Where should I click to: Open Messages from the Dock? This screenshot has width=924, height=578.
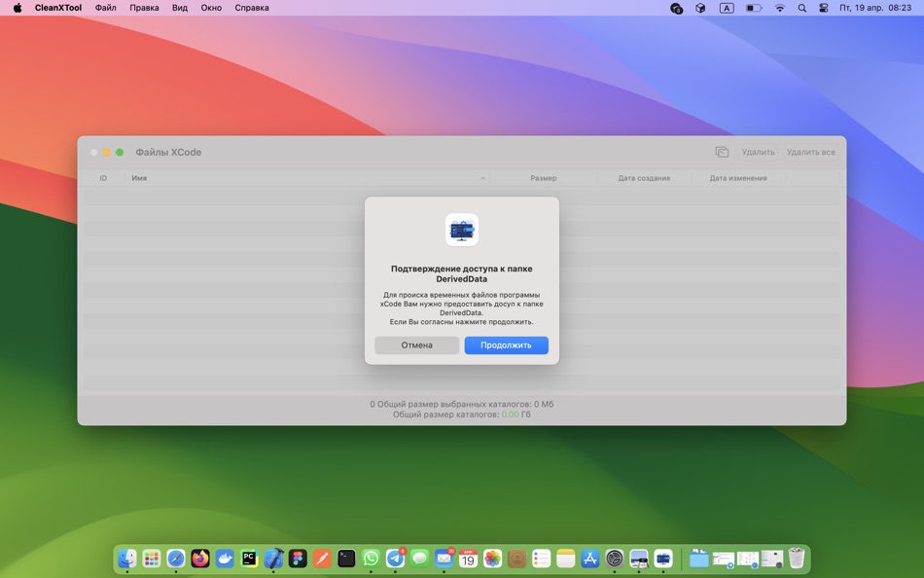(419, 558)
